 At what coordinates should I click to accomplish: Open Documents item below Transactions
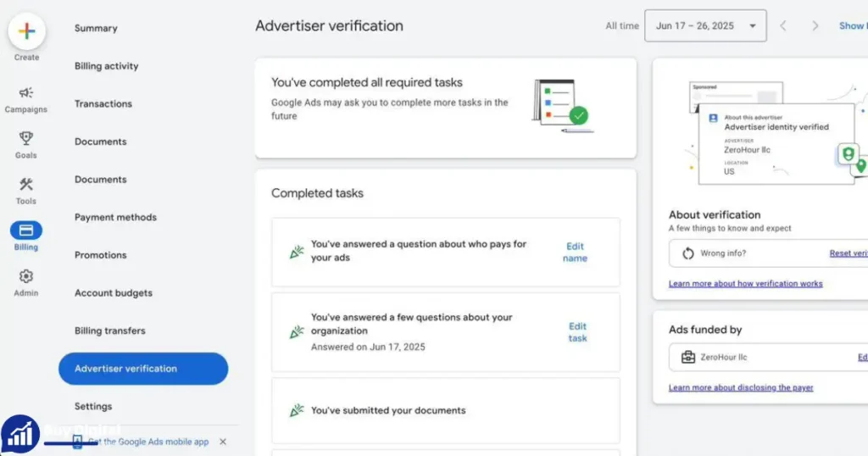coord(100,142)
